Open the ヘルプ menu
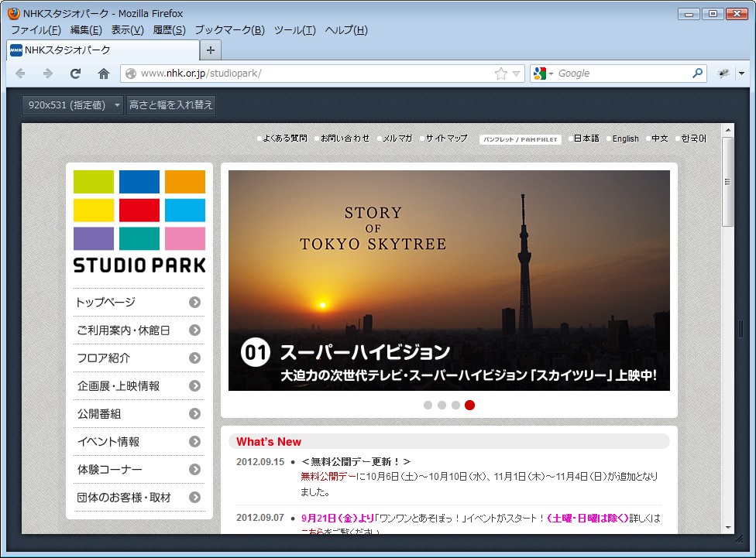Image resolution: width=756 pixels, height=558 pixels. click(346, 30)
